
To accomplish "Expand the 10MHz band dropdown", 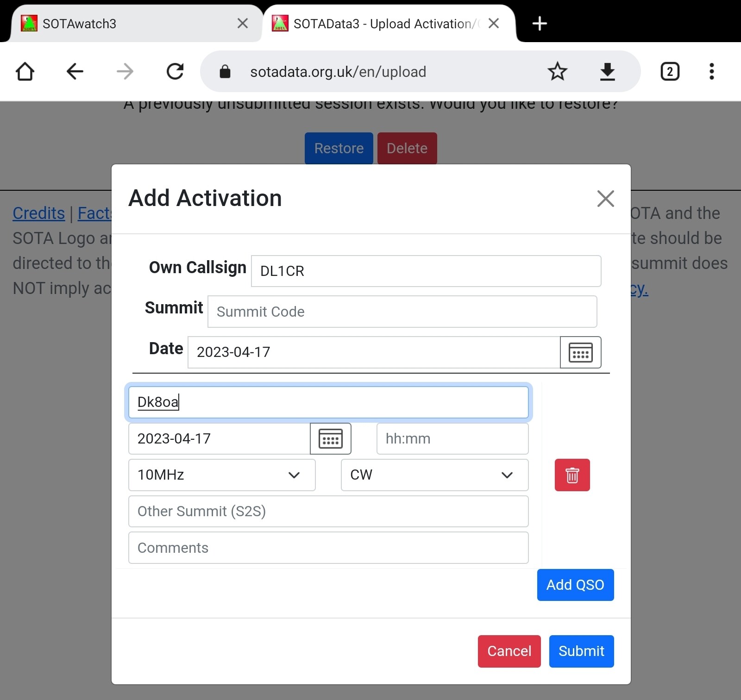I will (x=222, y=475).
